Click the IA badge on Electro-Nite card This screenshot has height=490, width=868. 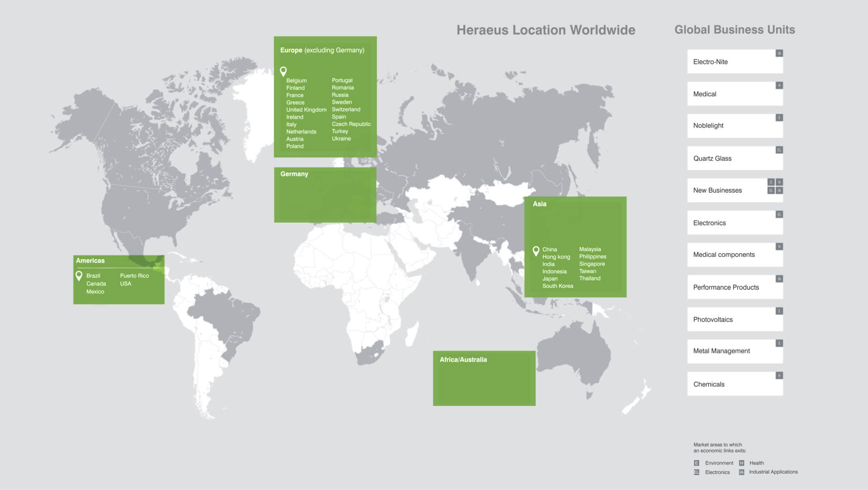point(779,53)
